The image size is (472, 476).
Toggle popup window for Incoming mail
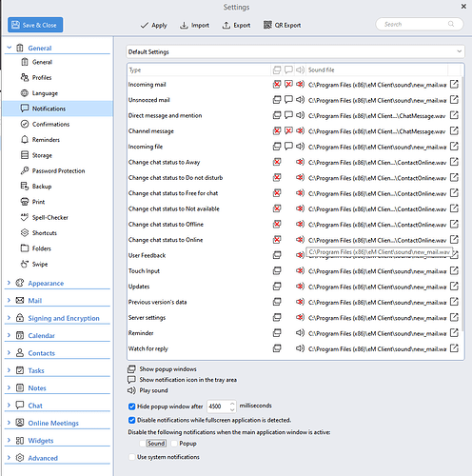277,85
